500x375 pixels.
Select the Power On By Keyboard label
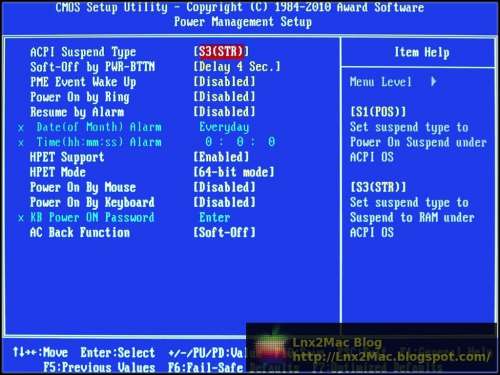point(92,202)
